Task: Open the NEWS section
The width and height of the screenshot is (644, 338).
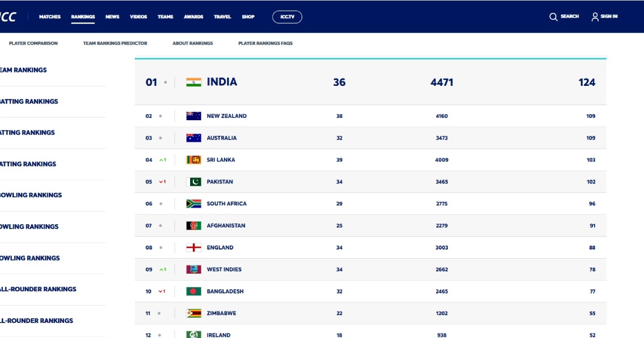Action: [x=112, y=17]
